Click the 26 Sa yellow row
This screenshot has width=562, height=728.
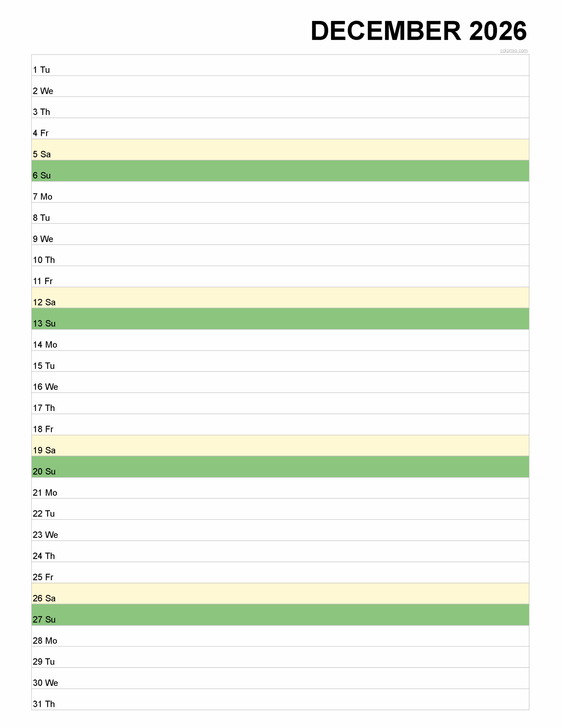coord(280,594)
